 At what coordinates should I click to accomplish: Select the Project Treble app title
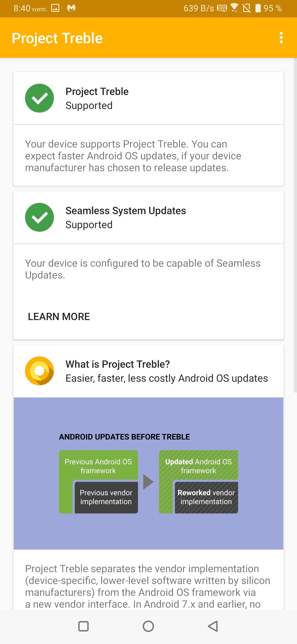click(57, 38)
